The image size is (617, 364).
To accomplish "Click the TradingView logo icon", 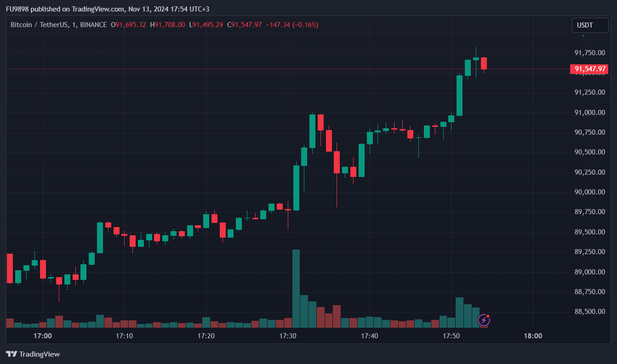I will pos(11,354).
